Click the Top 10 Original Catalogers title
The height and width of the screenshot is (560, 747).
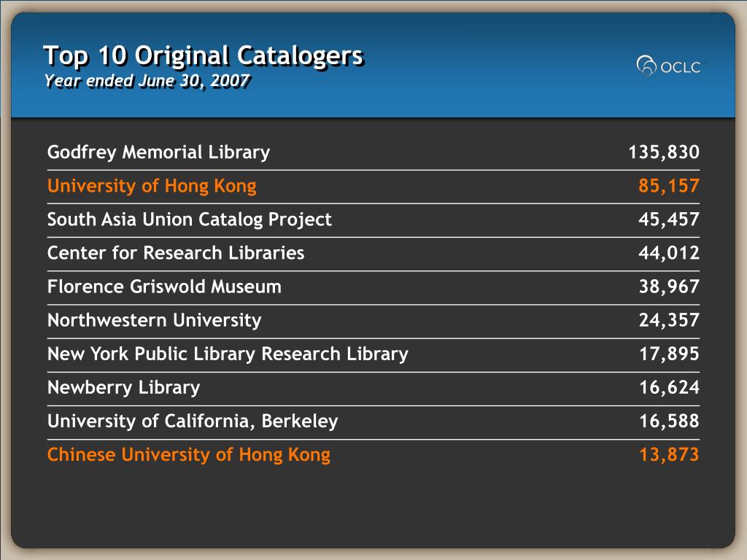tap(204, 56)
